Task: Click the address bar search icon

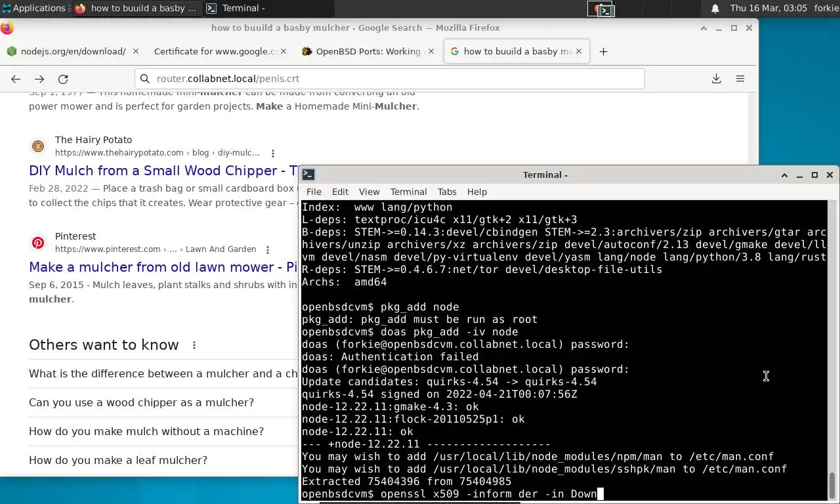Action: [145, 79]
